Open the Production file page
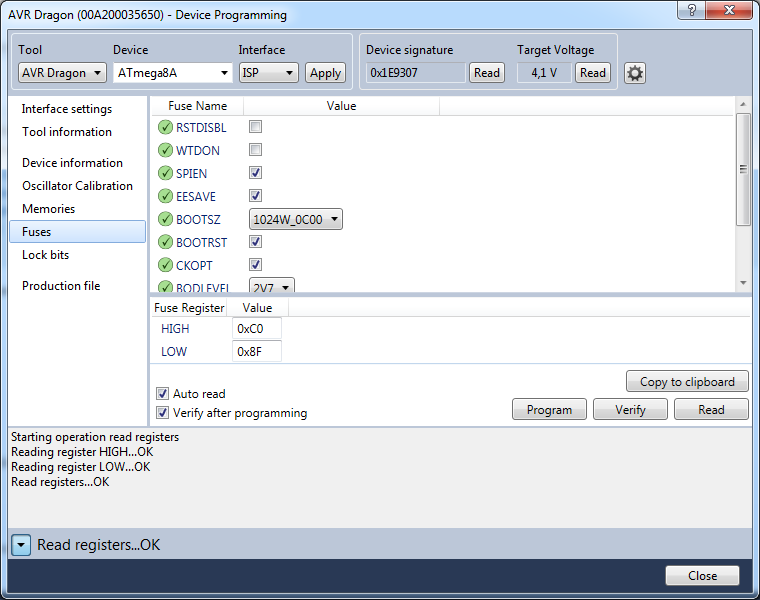760x600 pixels. coord(61,286)
